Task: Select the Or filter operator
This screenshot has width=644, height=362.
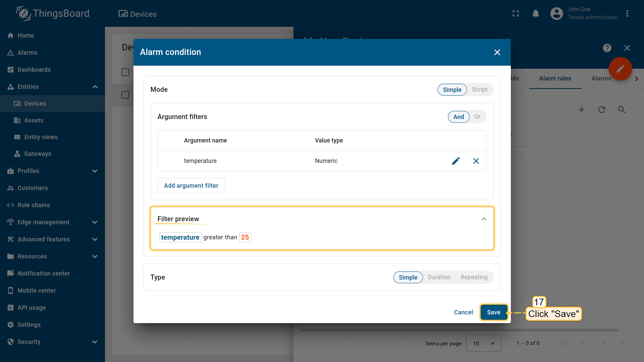Action: [x=477, y=117]
